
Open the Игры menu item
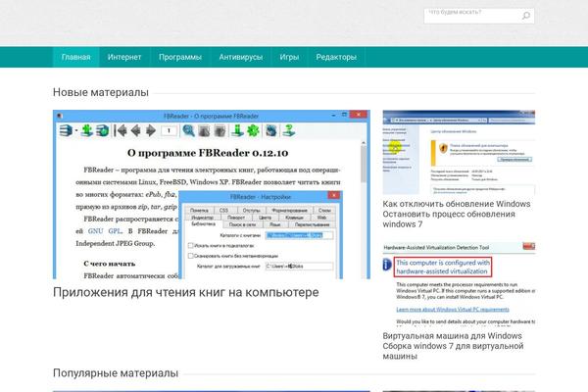click(x=289, y=57)
